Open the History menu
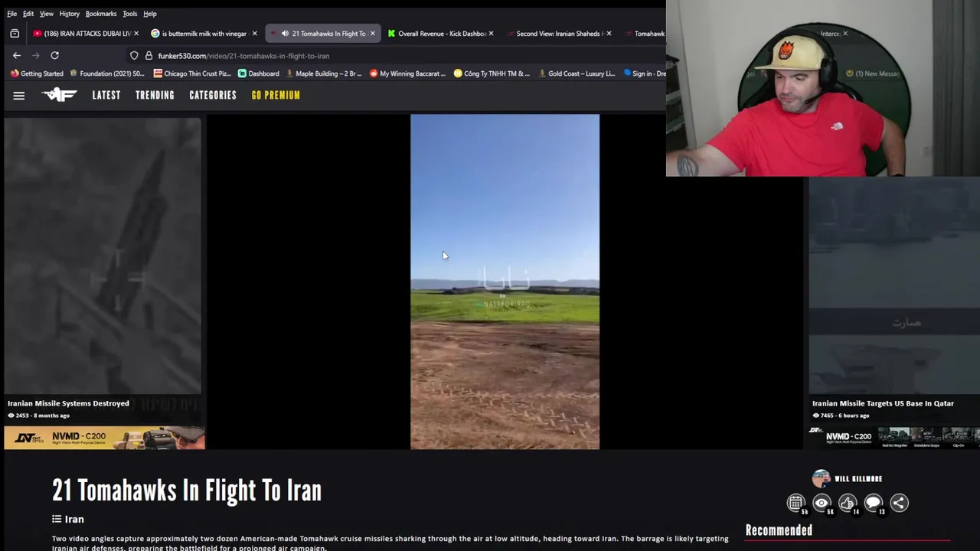Image resolution: width=980 pixels, height=551 pixels. 70,14
